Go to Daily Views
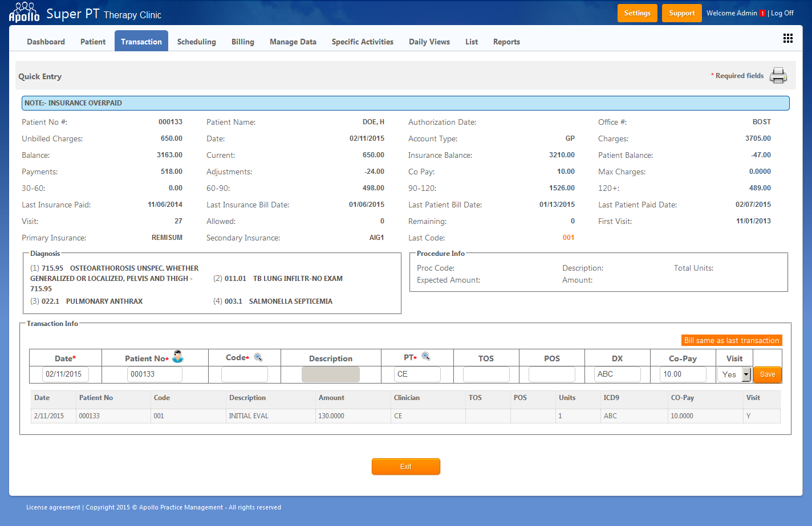The image size is (812, 526). [429, 42]
